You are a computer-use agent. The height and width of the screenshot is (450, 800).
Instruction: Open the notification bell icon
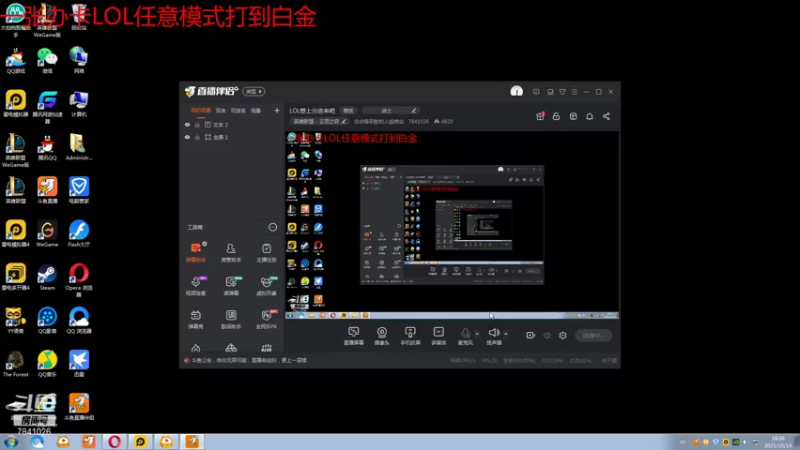pos(589,116)
